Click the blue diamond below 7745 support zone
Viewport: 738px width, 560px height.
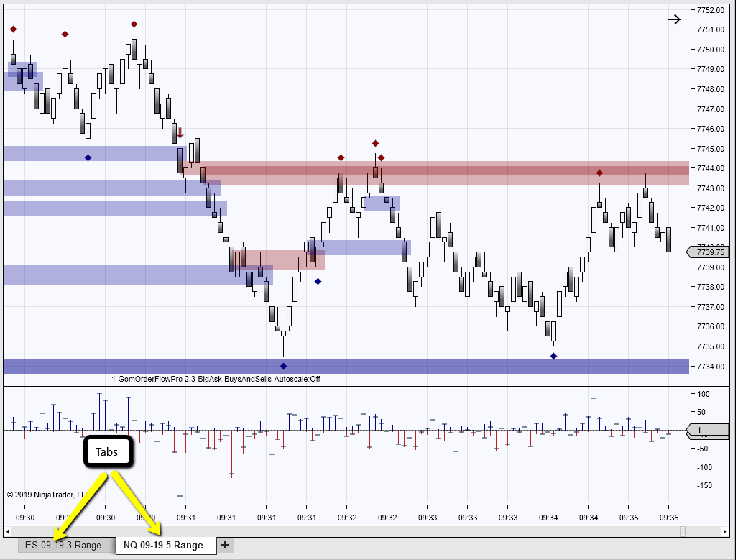point(88,157)
